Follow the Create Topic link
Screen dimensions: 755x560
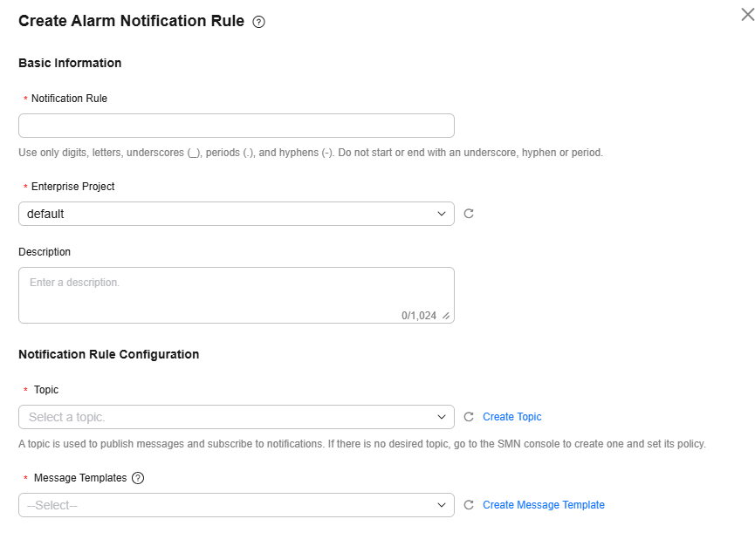pyautogui.click(x=511, y=417)
